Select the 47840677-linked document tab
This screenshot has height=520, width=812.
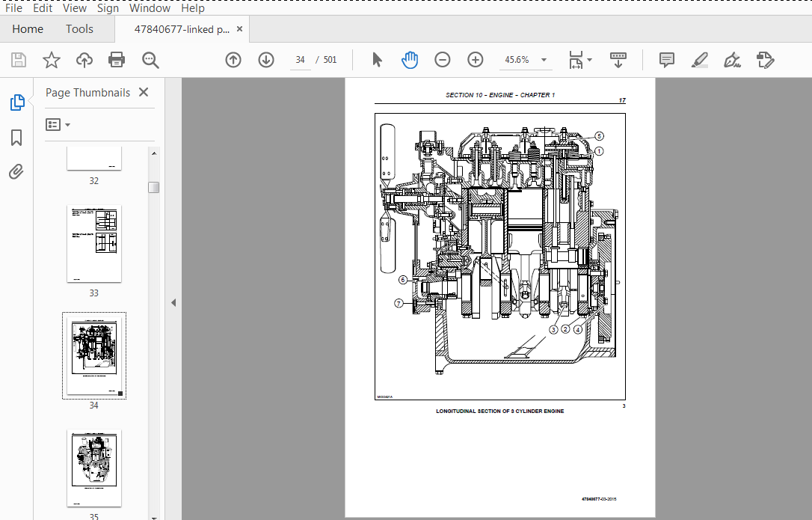coord(182,29)
